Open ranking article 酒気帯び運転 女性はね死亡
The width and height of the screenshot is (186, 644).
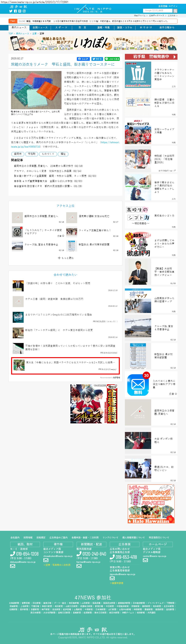(94, 216)
